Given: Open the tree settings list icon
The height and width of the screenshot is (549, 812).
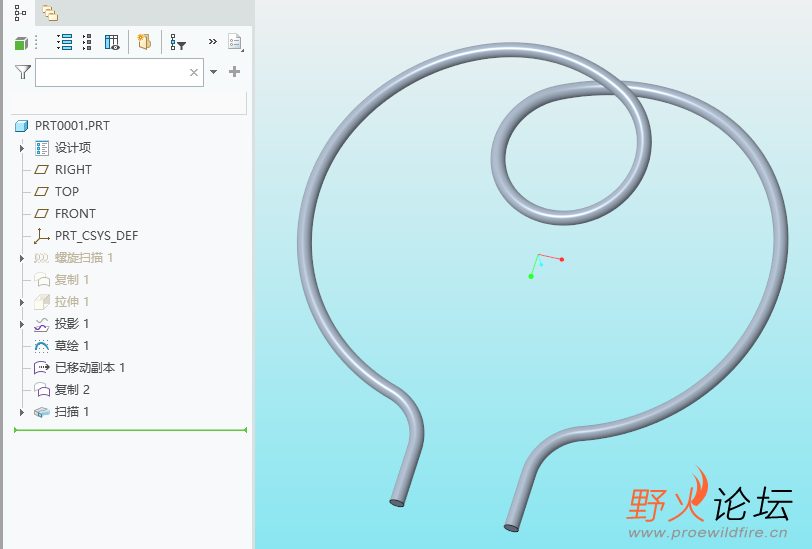Looking at the screenshot, I should (65, 42).
